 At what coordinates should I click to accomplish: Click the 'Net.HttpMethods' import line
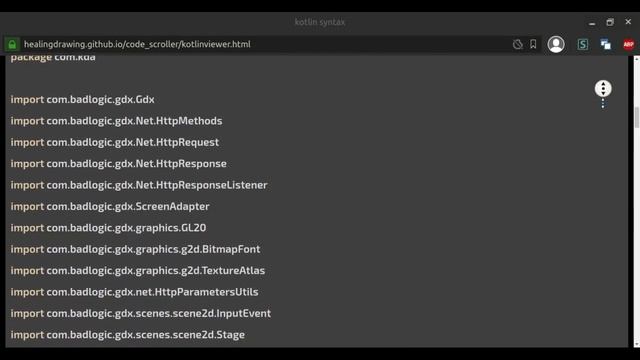coord(116,121)
